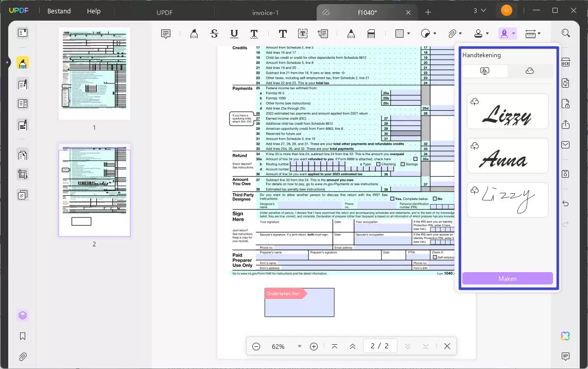Open the Share upload icon in right sidebar
The image size is (588, 369).
pyautogui.click(x=565, y=124)
